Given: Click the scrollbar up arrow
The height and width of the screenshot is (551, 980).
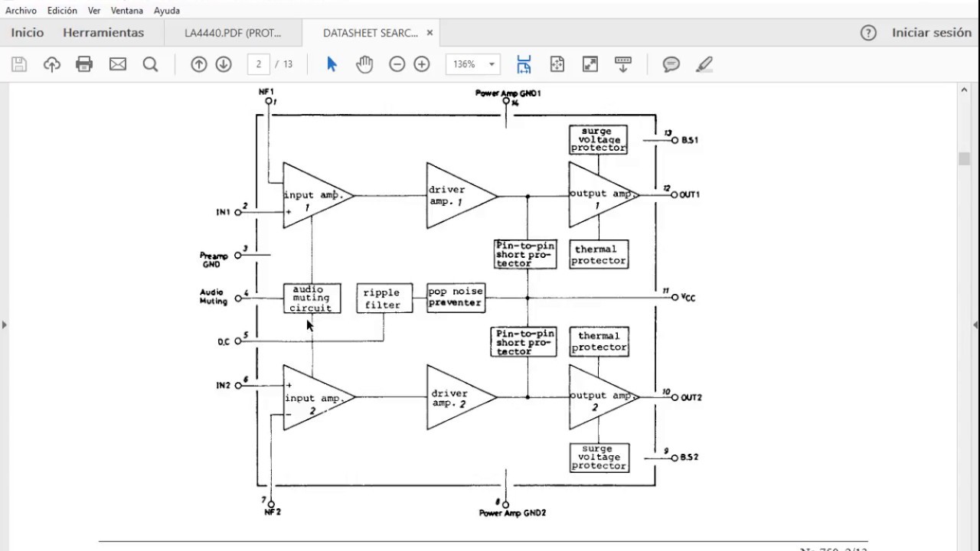Looking at the screenshot, I should [x=965, y=90].
